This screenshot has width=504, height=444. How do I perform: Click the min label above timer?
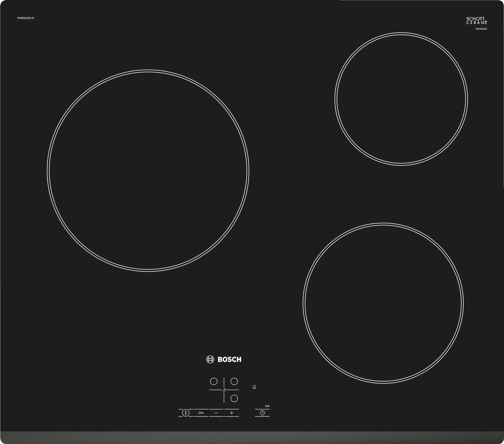tap(267, 406)
